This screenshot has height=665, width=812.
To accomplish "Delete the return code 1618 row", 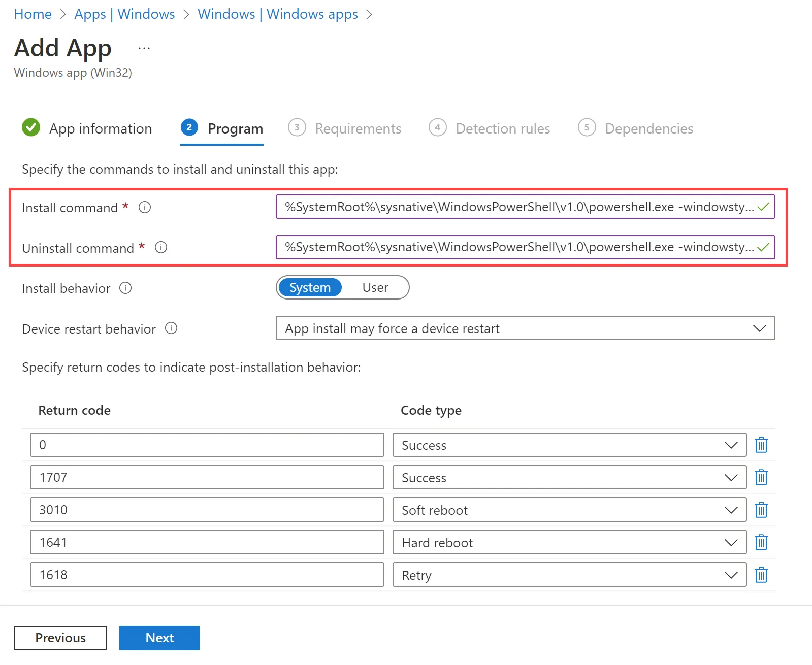I will [x=761, y=575].
